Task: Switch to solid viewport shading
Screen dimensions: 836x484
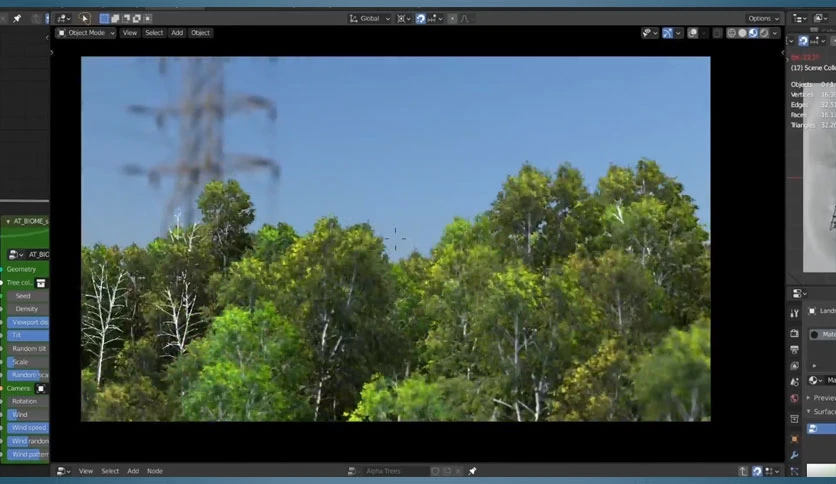Action: [x=742, y=33]
